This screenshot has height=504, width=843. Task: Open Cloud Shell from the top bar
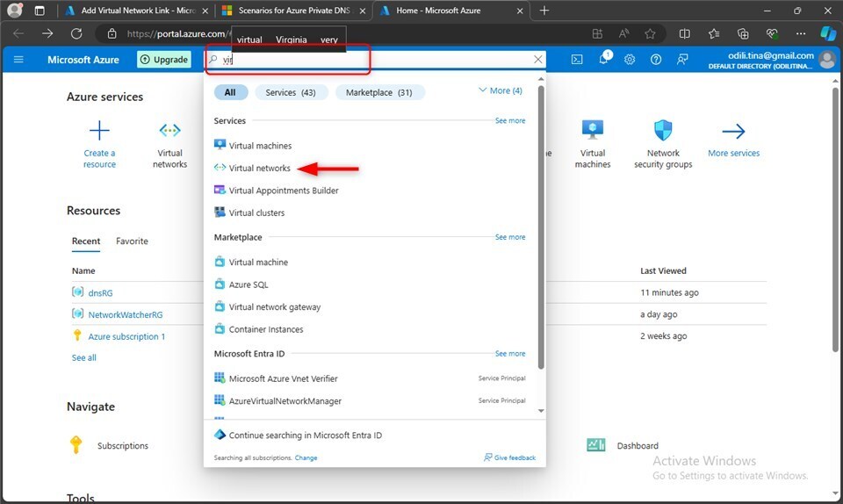point(577,59)
